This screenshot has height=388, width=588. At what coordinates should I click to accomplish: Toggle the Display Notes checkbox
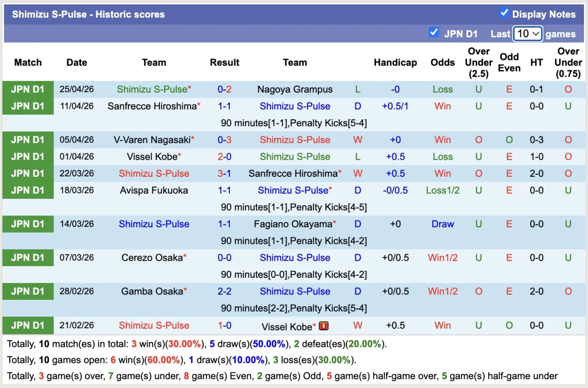pyautogui.click(x=504, y=13)
